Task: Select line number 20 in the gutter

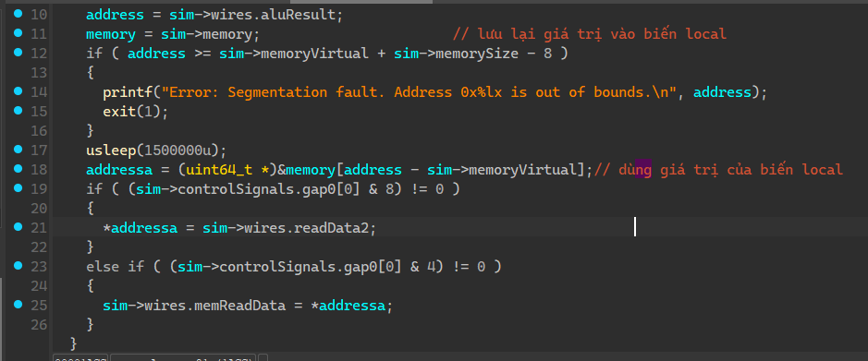Action: (39, 209)
